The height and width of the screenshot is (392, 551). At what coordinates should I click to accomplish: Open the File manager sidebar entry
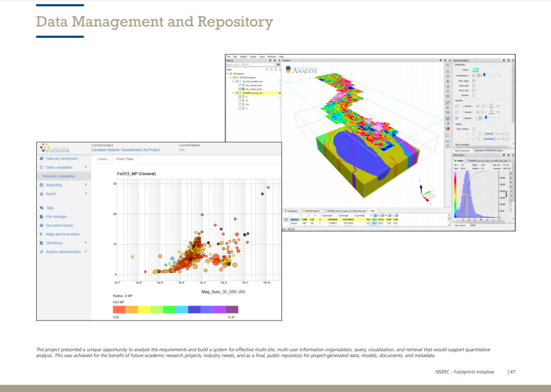pyautogui.click(x=55, y=216)
